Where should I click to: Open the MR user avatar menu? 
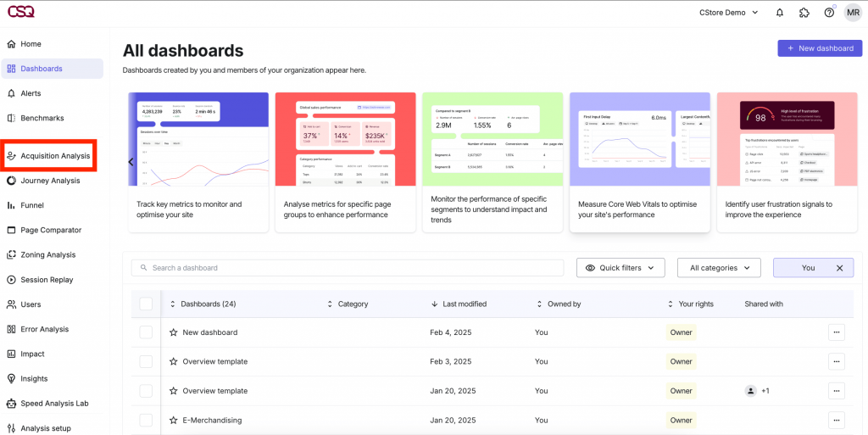[x=853, y=13]
